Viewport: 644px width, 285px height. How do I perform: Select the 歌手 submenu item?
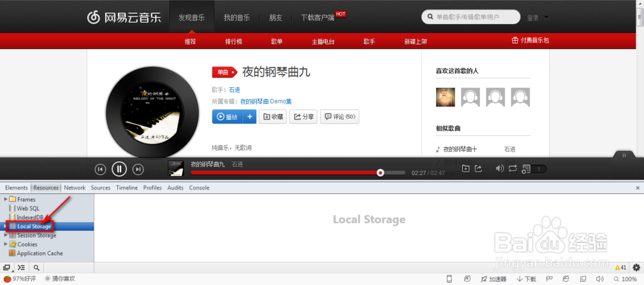coord(369,41)
